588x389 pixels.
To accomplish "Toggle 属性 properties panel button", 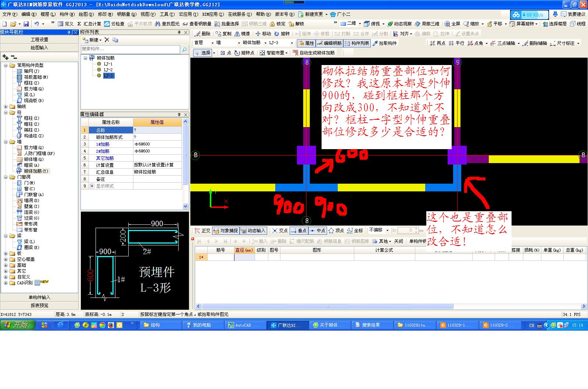I will tap(306, 43).
